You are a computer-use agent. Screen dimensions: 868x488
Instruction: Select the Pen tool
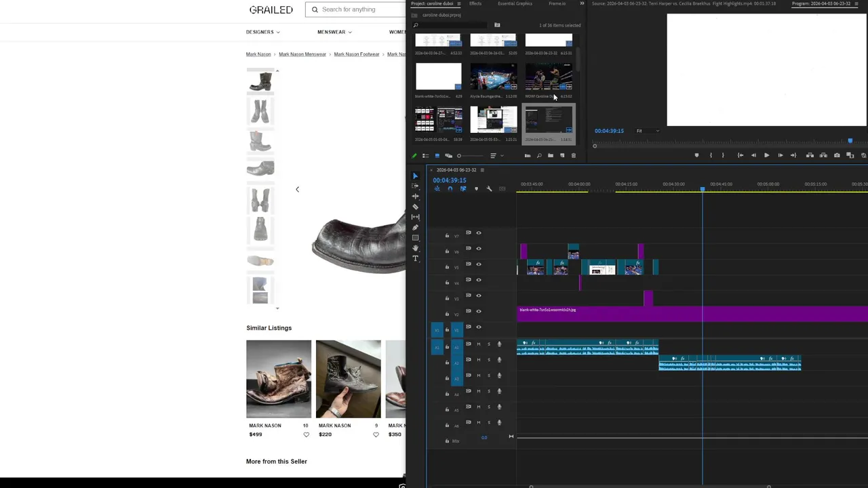pyautogui.click(x=416, y=228)
